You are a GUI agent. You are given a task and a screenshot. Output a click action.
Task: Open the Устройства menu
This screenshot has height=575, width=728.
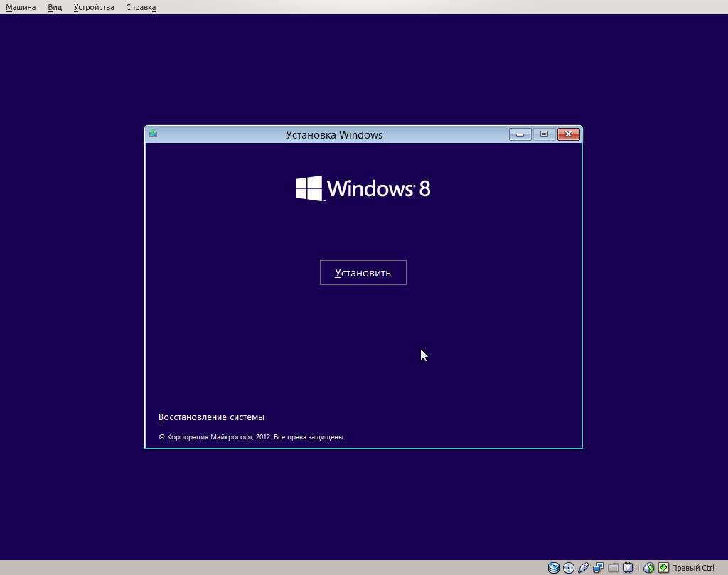coord(93,7)
